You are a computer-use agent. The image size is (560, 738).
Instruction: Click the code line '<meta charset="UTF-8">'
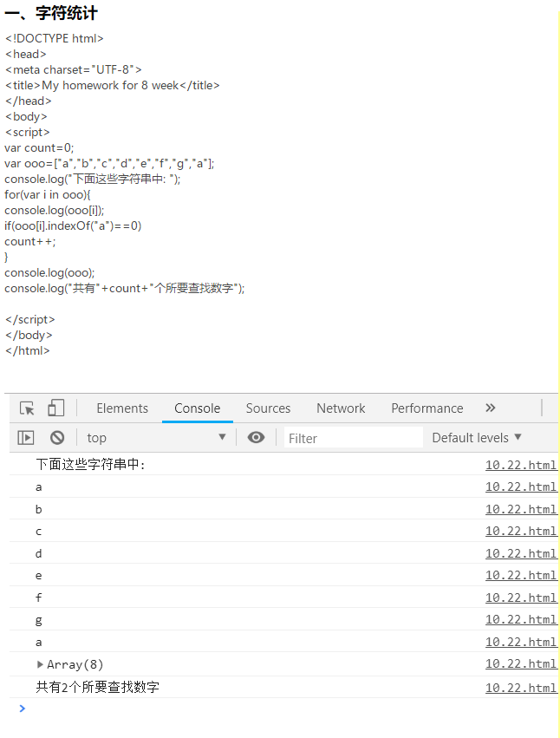click(73, 69)
